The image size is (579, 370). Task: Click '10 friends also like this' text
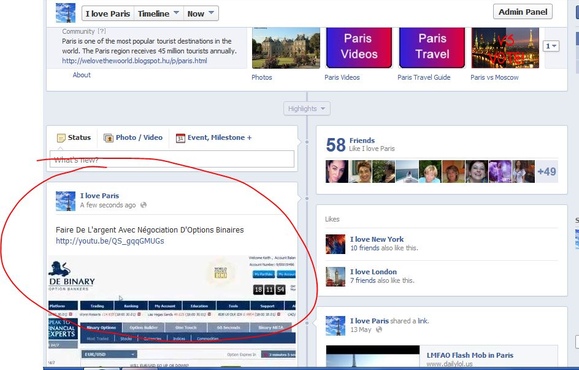(x=384, y=248)
